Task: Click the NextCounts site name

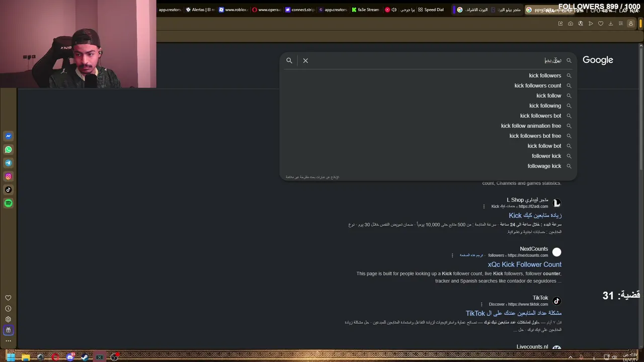Action: (534, 249)
